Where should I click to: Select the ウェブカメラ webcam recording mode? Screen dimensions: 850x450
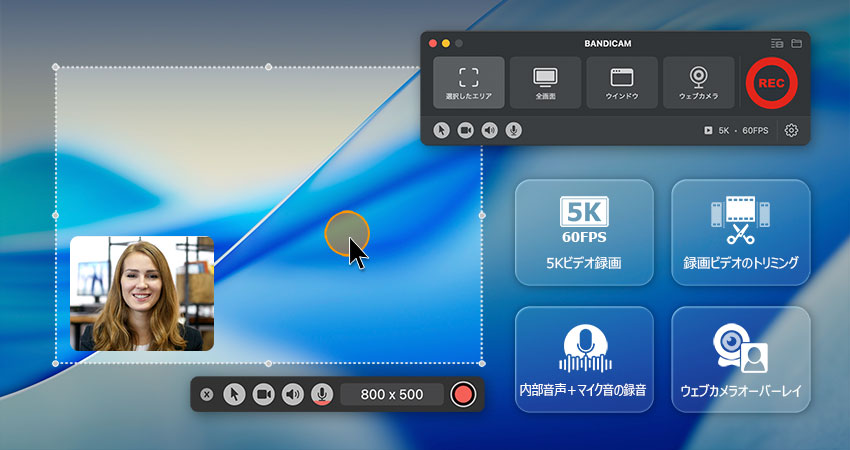699,82
